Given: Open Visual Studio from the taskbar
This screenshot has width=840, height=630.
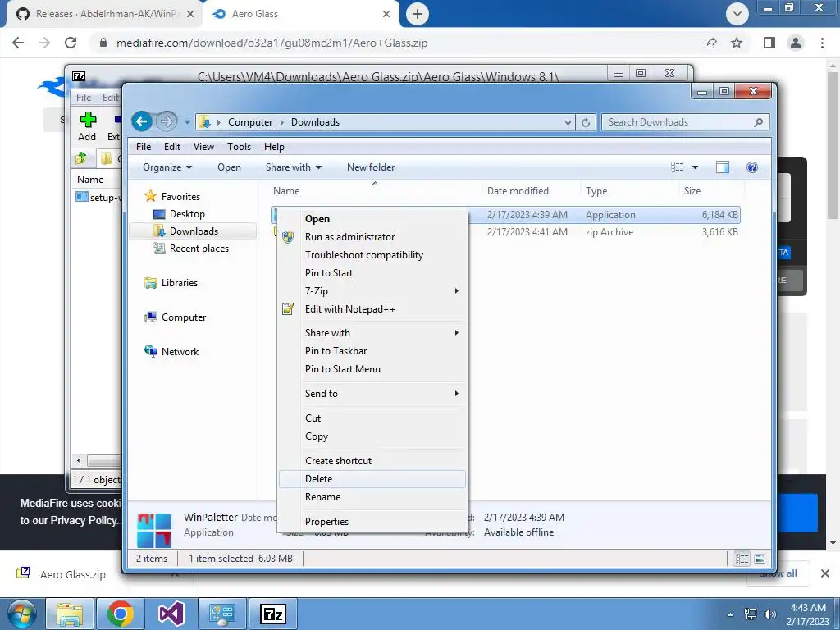Looking at the screenshot, I should (171, 614).
